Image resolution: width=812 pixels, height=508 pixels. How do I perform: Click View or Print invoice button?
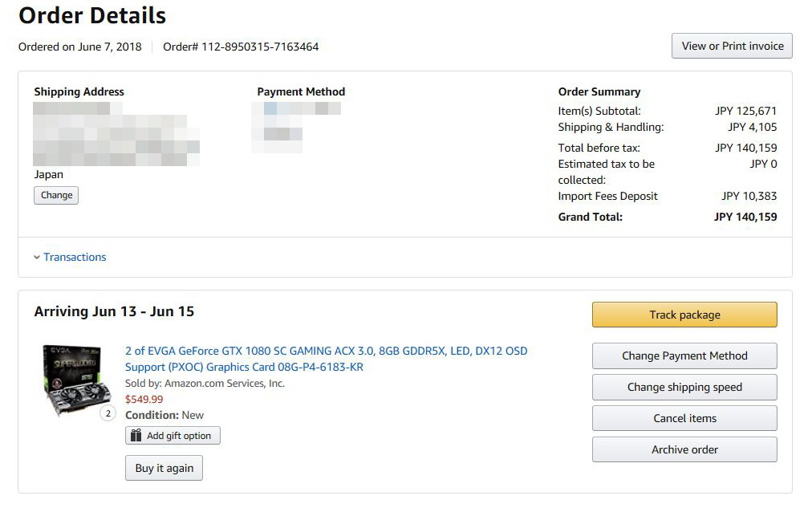732,46
